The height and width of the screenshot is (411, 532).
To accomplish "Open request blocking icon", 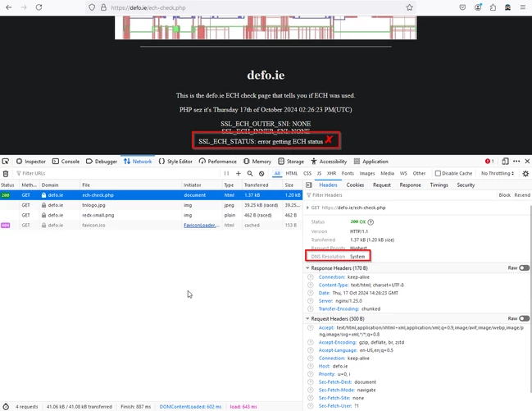I will pyautogui.click(x=261, y=173).
